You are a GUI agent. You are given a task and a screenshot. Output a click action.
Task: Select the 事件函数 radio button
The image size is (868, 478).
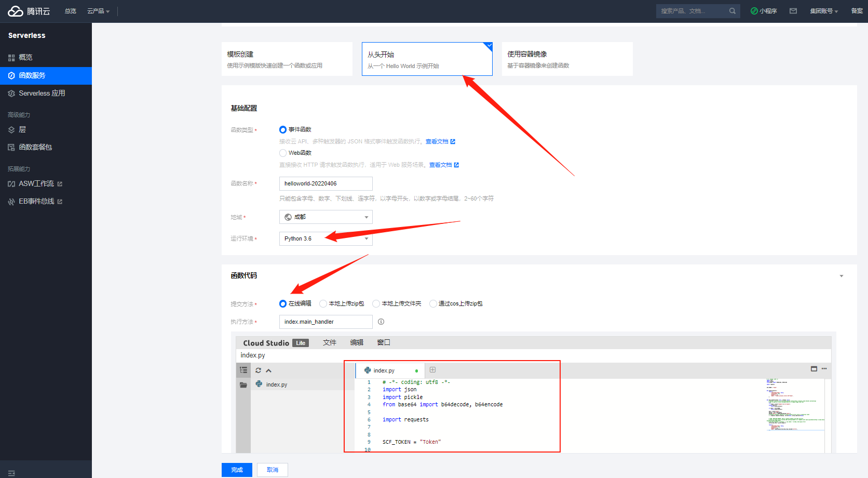[283, 129]
